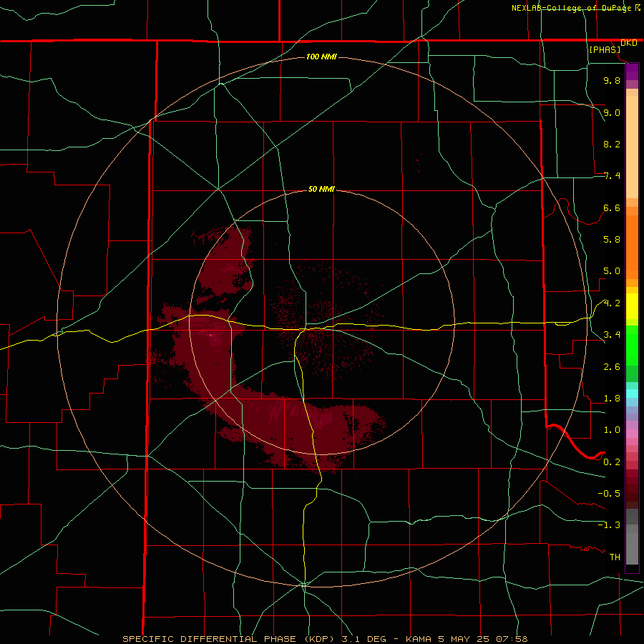Pick the yellow swatch on the color bar

click(x=632, y=306)
